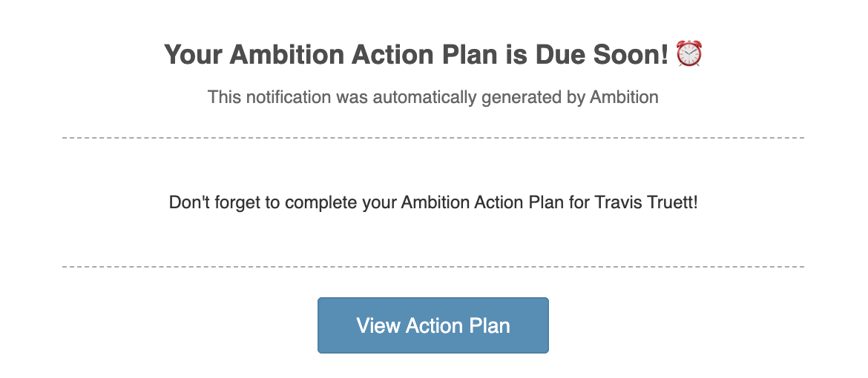The image size is (868, 378).
Task: Click the upper dashed divider line
Action: [x=433, y=138]
